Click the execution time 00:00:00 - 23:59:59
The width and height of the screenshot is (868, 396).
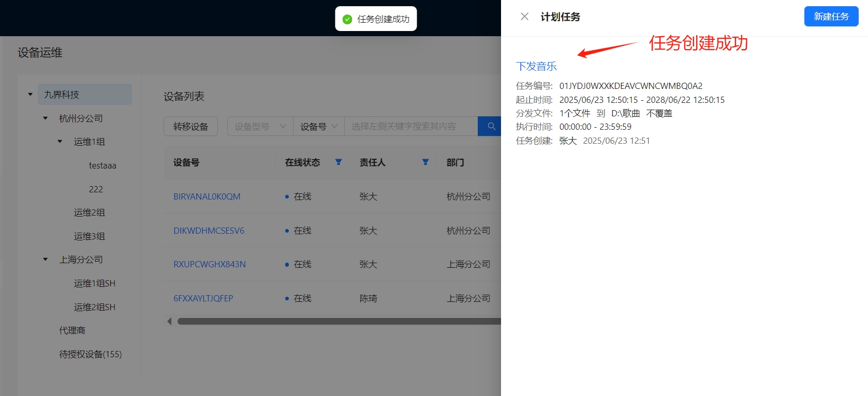tap(595, 127)
